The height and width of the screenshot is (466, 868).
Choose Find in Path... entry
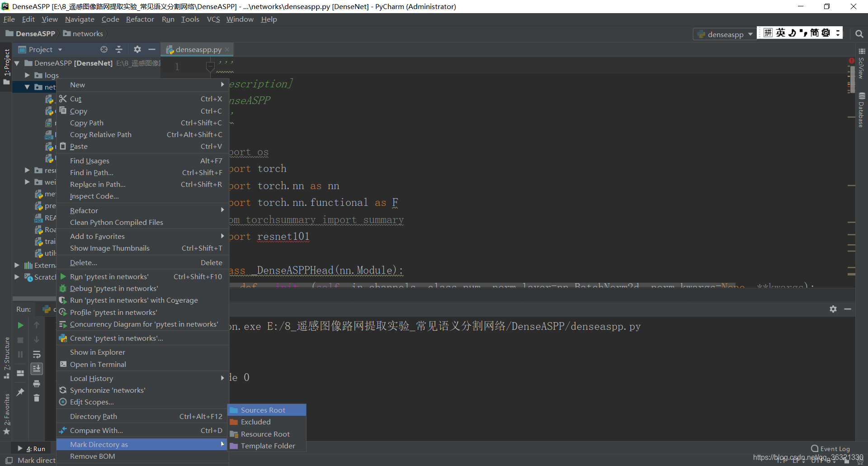pyautogui.click(x=142, y=172)
